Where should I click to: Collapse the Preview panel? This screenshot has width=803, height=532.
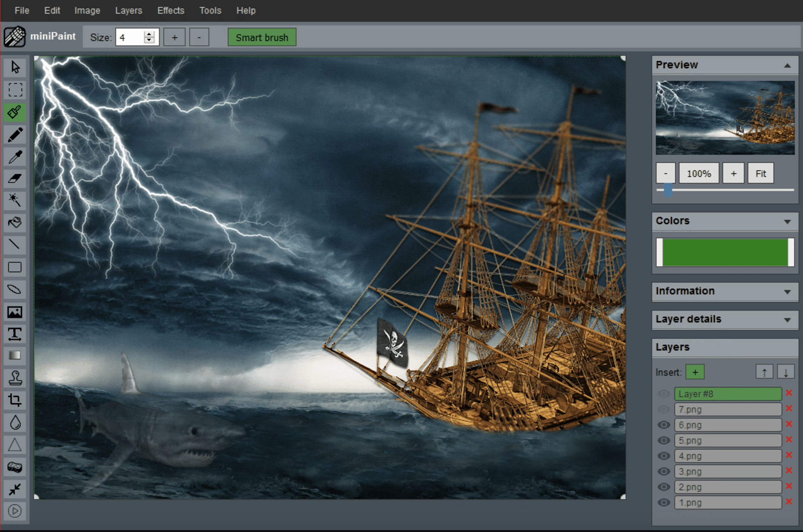[x=787, y=66]
